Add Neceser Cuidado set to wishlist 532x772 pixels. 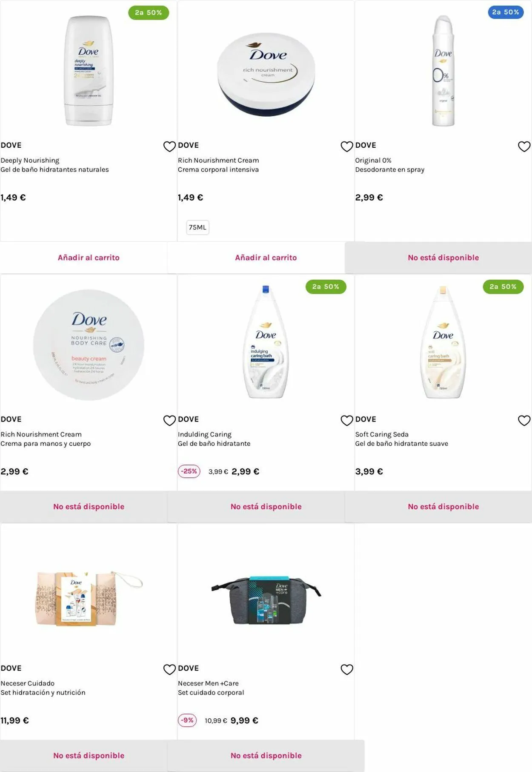click(169, 669)
